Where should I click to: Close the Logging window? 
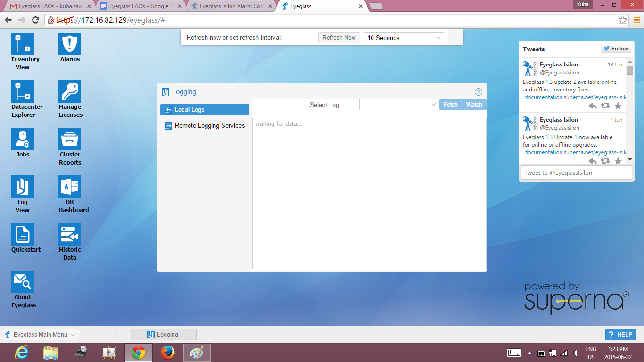click(x=479, y=92)
